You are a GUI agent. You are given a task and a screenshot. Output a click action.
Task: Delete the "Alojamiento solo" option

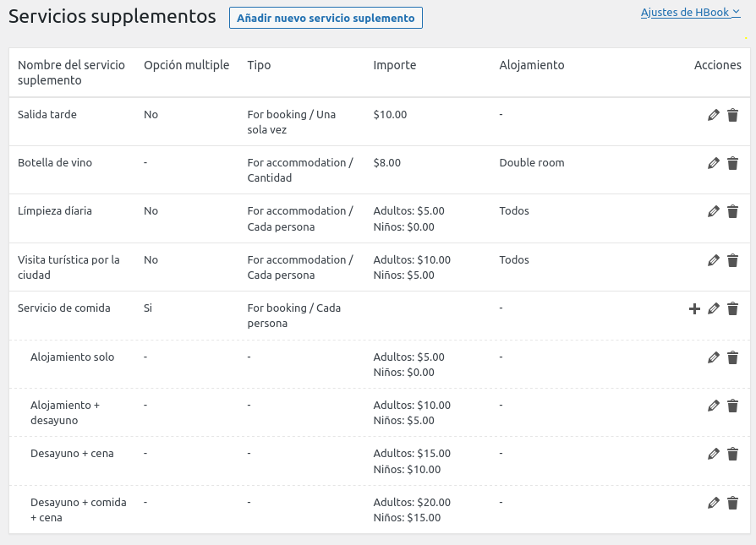coord(732,357)
